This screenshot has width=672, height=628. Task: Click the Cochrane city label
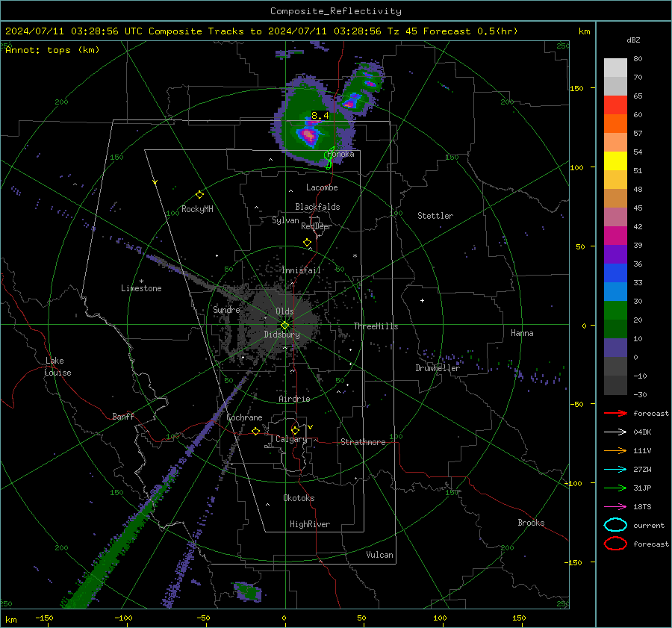tap(244, 417)
